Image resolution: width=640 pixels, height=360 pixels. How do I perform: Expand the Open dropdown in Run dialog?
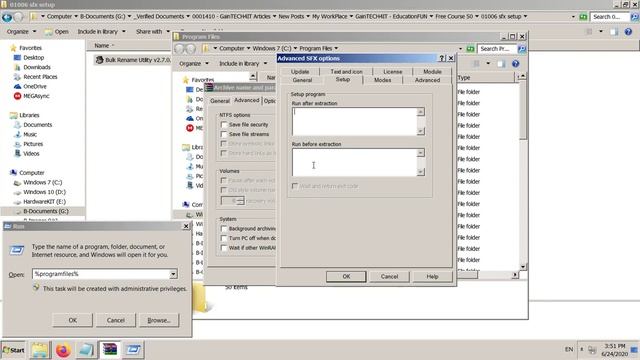tap(173, 274)
